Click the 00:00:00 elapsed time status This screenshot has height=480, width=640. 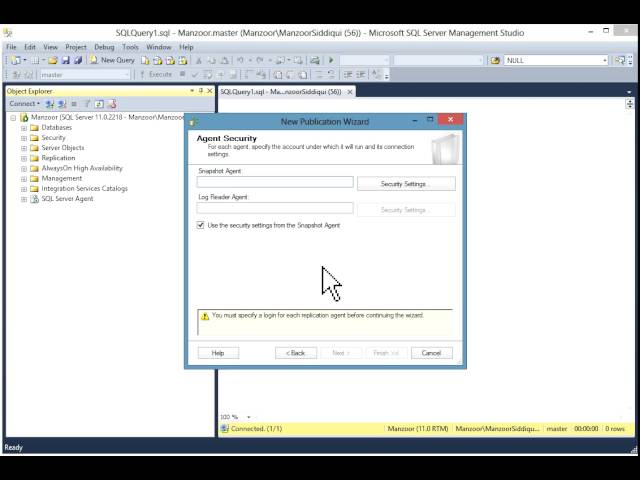coord(586,429)
